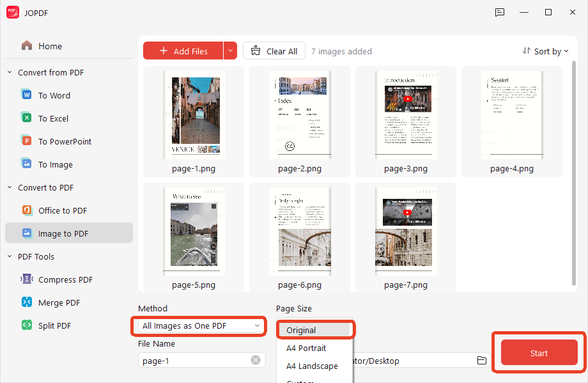The width and height of the screenshot is (588, 383).
Task: Minimize the JOPDF window
Action: [524, 12]
